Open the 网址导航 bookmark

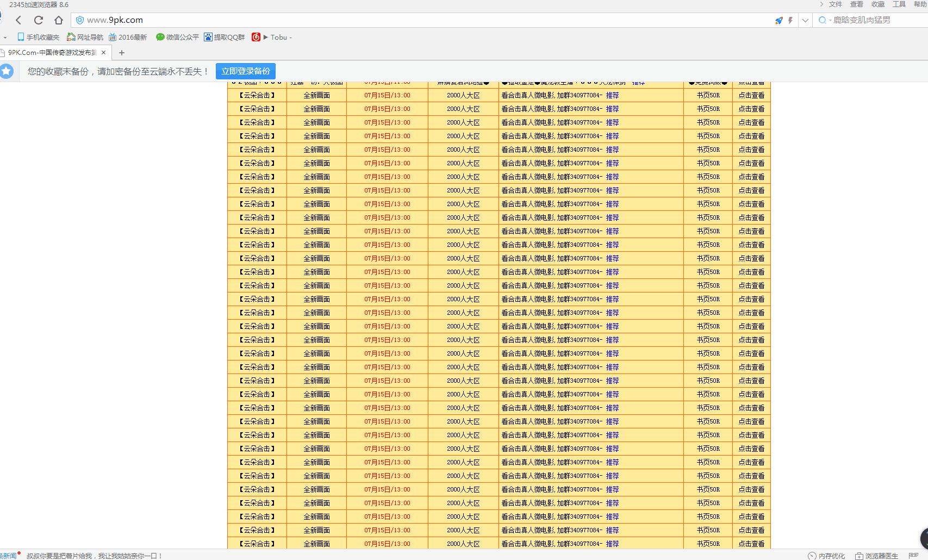point(85,37)
